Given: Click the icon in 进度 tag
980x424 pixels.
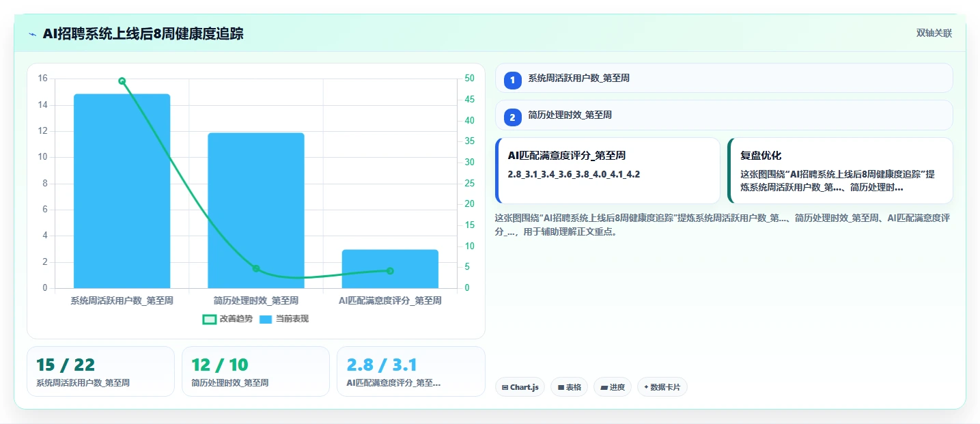Looking at the screenshot, I should coord(604,387).
